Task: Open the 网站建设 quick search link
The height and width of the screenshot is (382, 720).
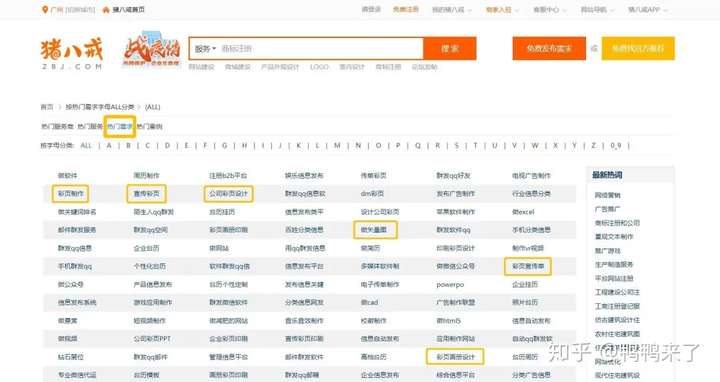Action: click(201, 67)
